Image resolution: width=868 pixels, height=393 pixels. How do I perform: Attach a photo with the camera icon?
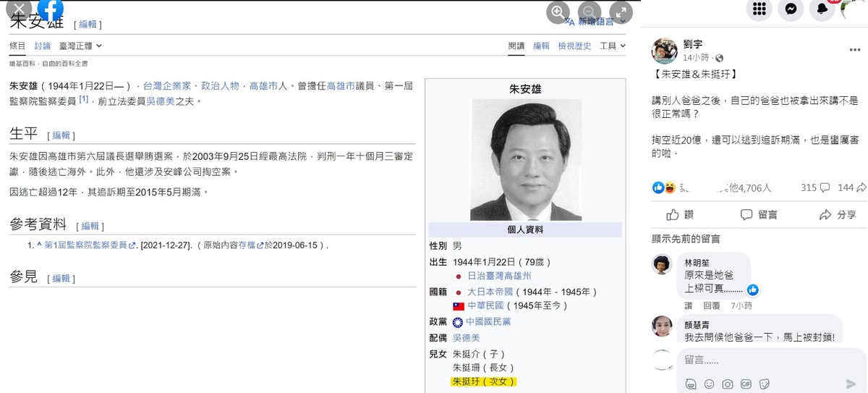coord(728,384)
